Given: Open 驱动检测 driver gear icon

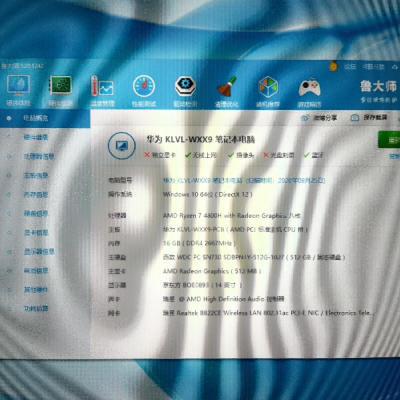Looking at the screenshot, I should point(185,91).
